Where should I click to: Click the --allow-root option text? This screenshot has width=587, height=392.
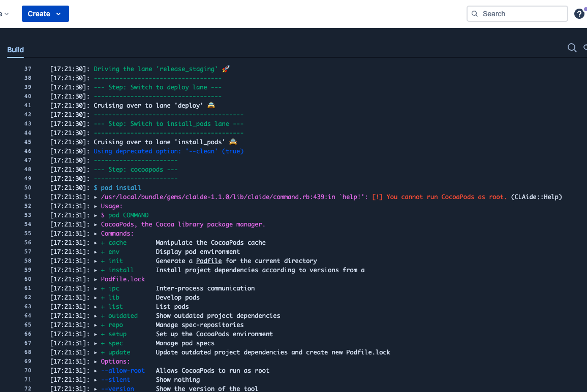click(x=123, y=371)
